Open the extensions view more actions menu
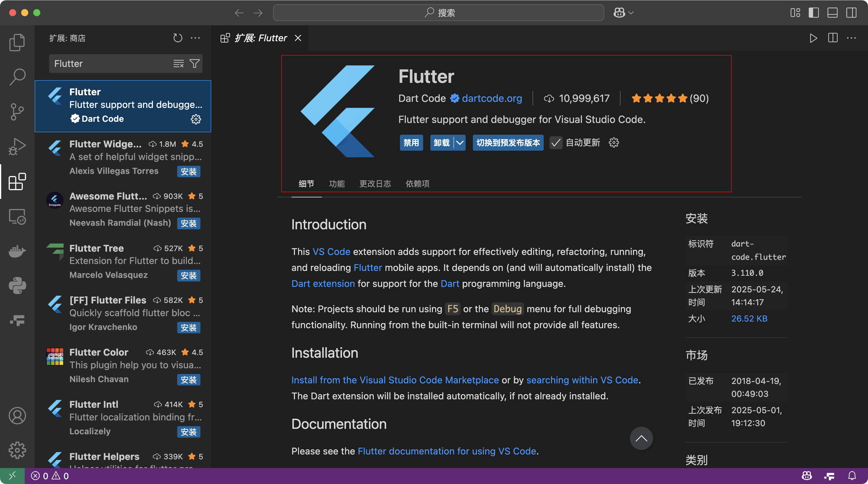 [196, 38]
